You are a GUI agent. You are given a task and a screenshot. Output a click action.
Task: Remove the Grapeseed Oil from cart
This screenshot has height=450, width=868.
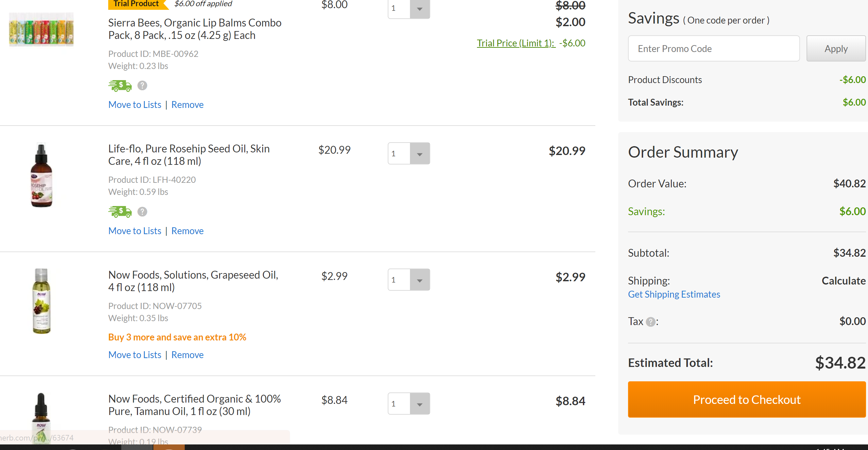coord(187,355)
